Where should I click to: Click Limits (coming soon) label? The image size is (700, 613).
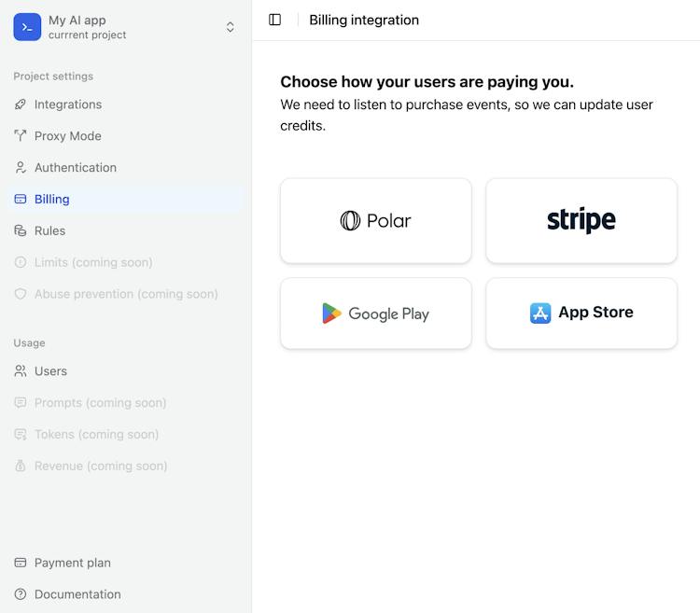[x=93, y=262]
